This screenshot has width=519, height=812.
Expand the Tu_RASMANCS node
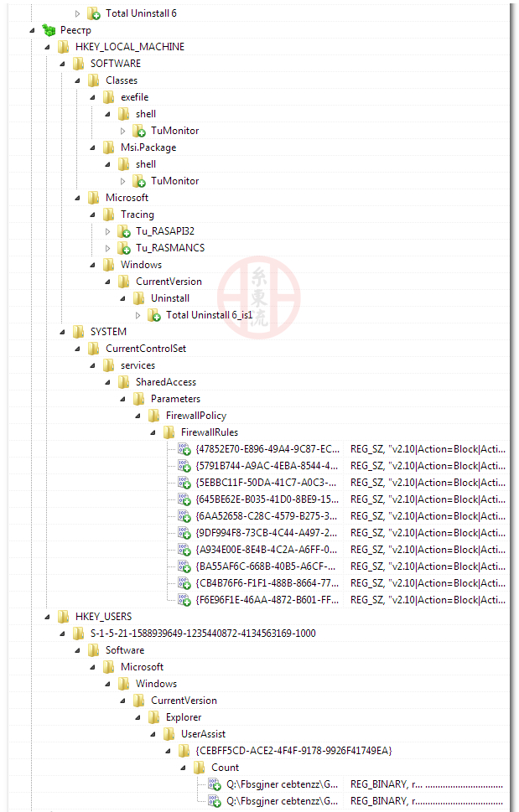click(107, 248)
